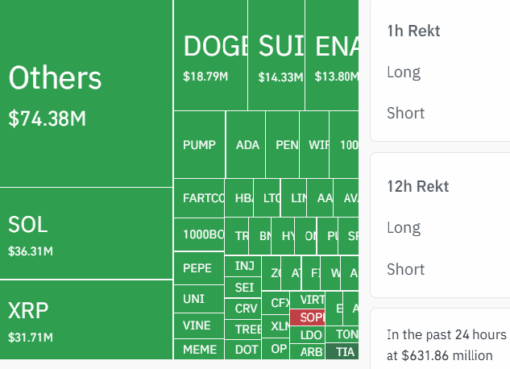This screenshot has height=369, width=510.
Task: Click the DOGE $18.79M tile
Action: [x=211, y=55]
